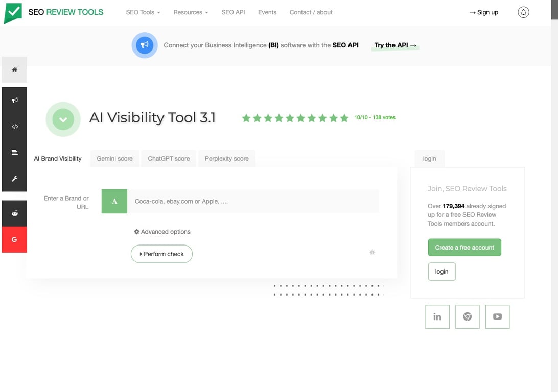Go to home via sidebar house icon
The width and height of the screenshot is (558, 392).
point(14,69)
